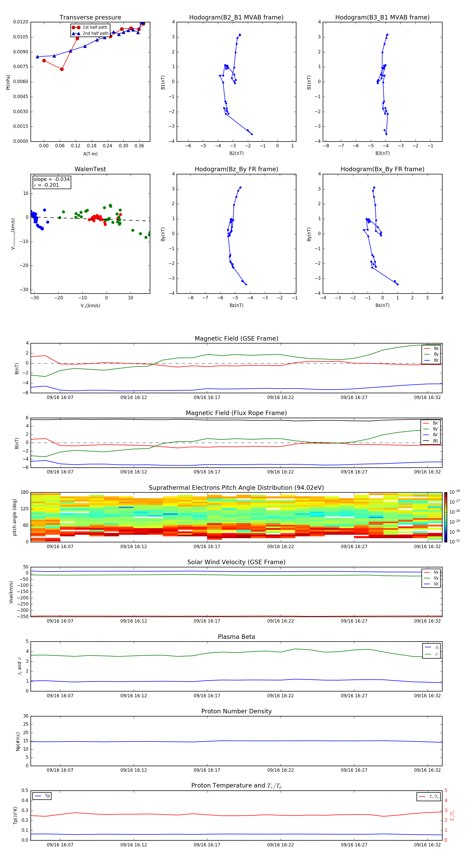The width and height of the screenshot is (473, 868).
Task: Click the 'Vx' legend entry
Action: click(431, 573)
